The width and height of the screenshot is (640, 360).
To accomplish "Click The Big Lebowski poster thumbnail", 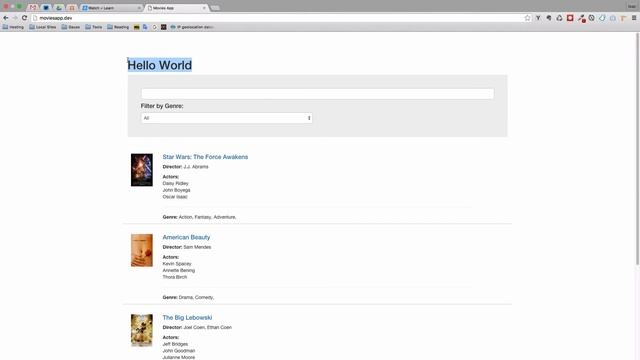I will pyautogui.click(x=142, y=330).
